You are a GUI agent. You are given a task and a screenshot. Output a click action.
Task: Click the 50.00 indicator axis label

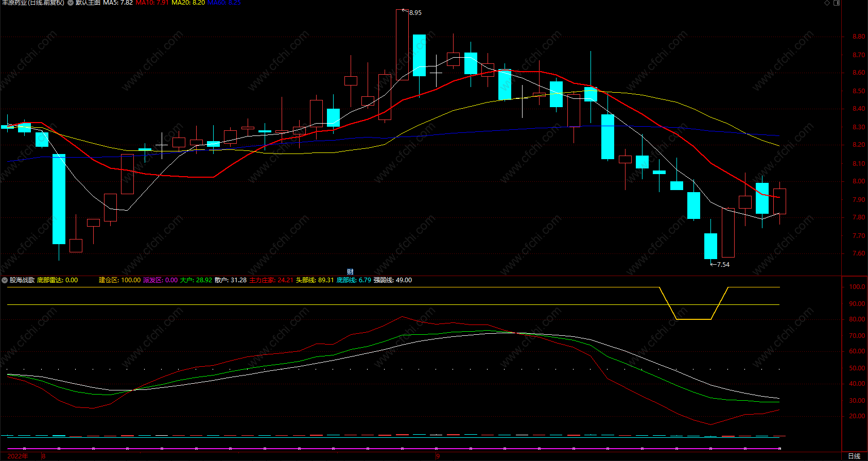(857, 368)
